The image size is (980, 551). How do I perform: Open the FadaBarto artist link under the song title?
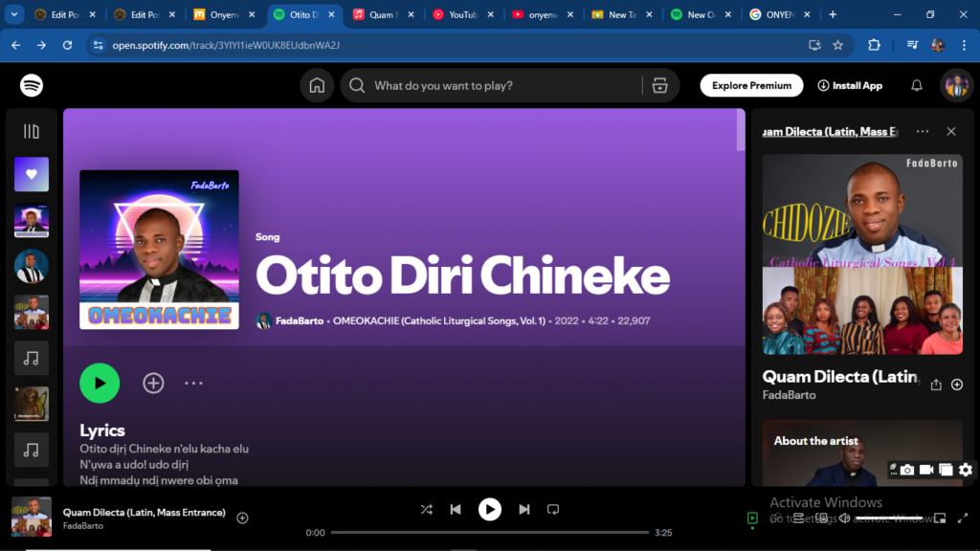coord(300,320)
